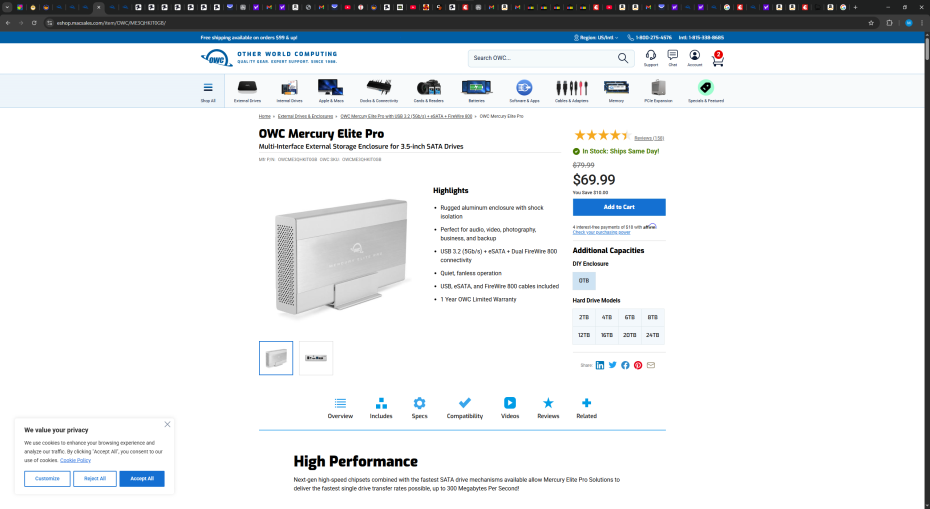
Task: Open the Reviews count link
Action: pos(649,138)
